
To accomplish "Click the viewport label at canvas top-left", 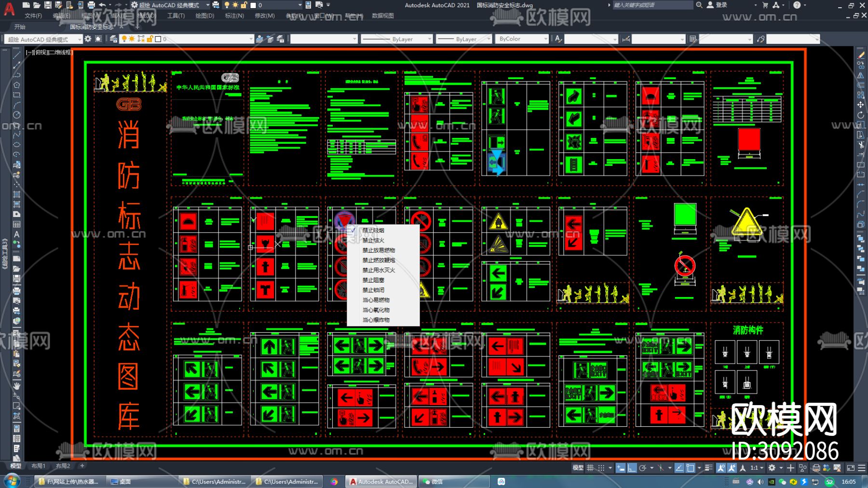I will coord(49,52).
